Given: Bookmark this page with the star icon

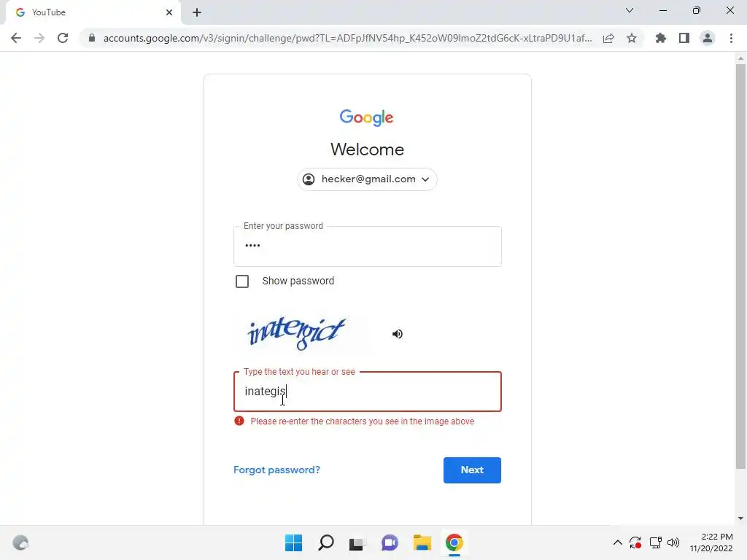Looking at the screenshot, I should [x=632, y=38].
